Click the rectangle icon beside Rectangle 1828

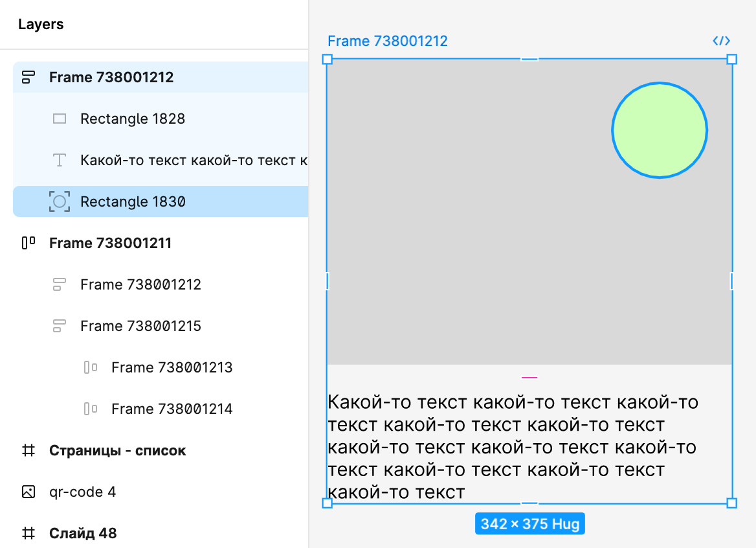(60, 119)
